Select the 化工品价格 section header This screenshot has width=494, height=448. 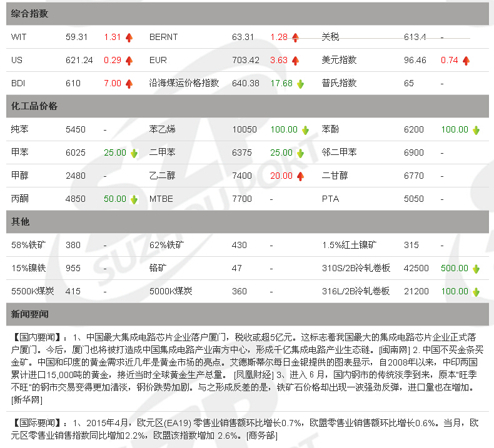(x=248, y=106)
